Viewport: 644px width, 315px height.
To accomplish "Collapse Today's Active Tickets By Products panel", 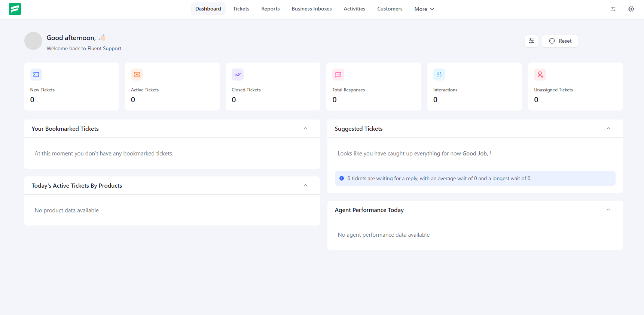I will coord(305,185).
